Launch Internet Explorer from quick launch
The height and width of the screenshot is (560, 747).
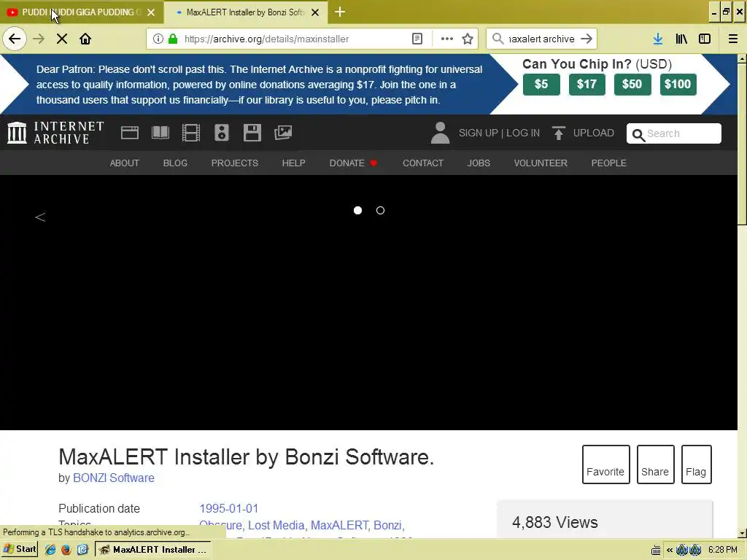pyautogui.click(x=50, y=550)
